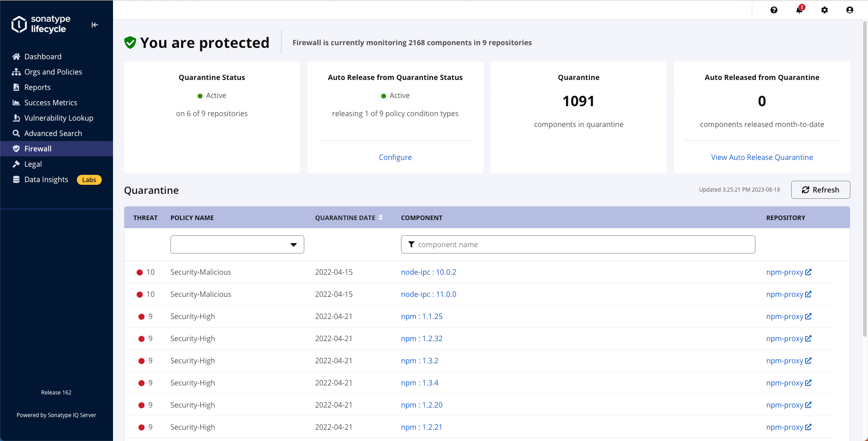Collapse the sidebar using the arrow icon

coord(94,25)
